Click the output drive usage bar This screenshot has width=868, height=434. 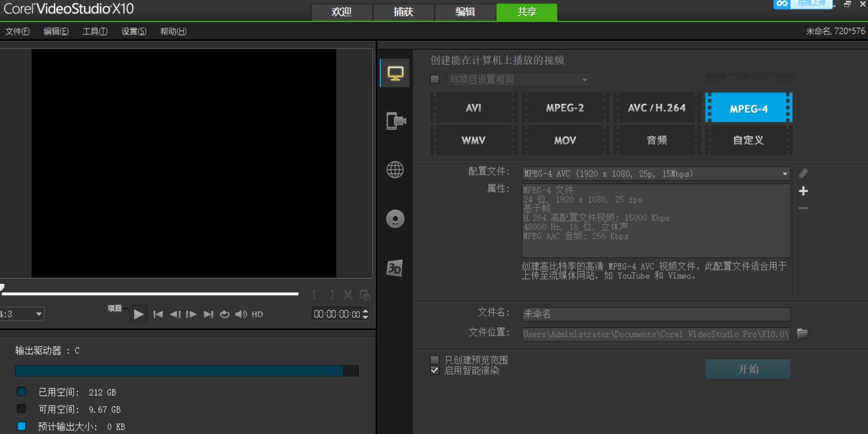coord(187,371)
